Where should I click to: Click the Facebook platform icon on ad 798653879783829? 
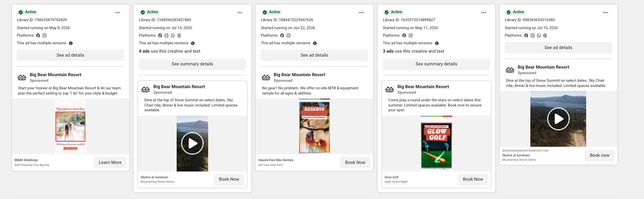38,35
